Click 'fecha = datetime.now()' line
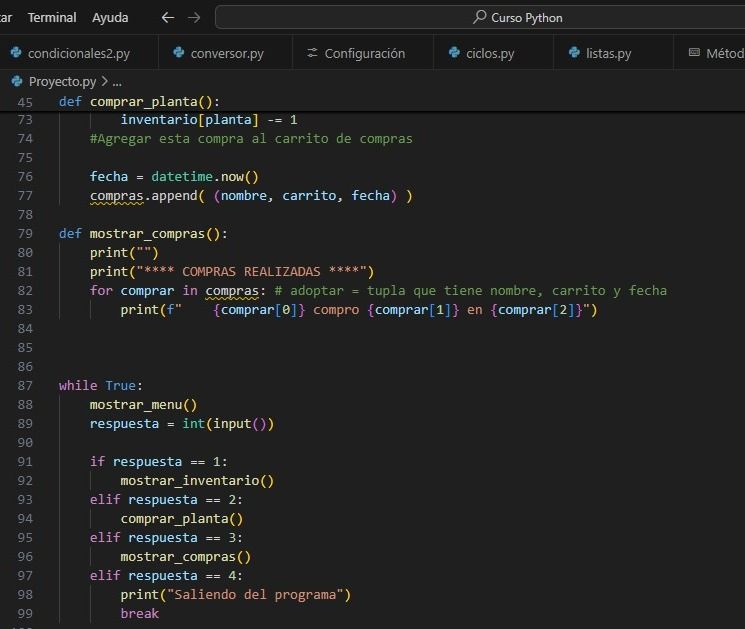 tap(174, 177)
